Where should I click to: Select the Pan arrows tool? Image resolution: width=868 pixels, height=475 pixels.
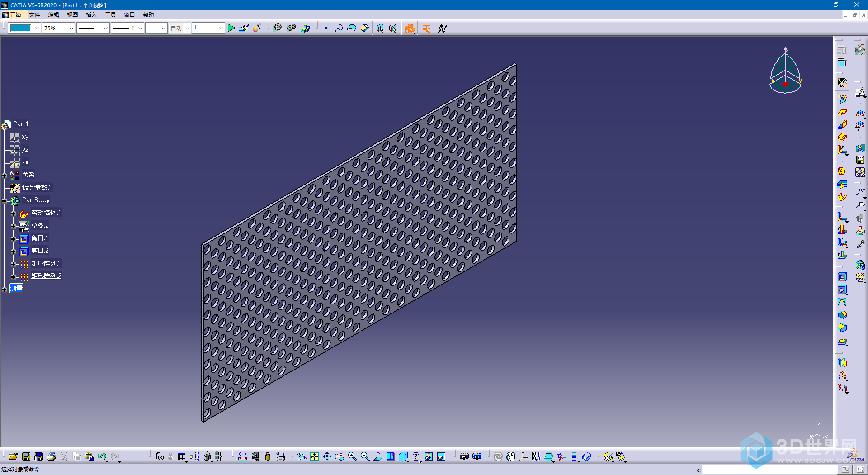click(327, 456)
